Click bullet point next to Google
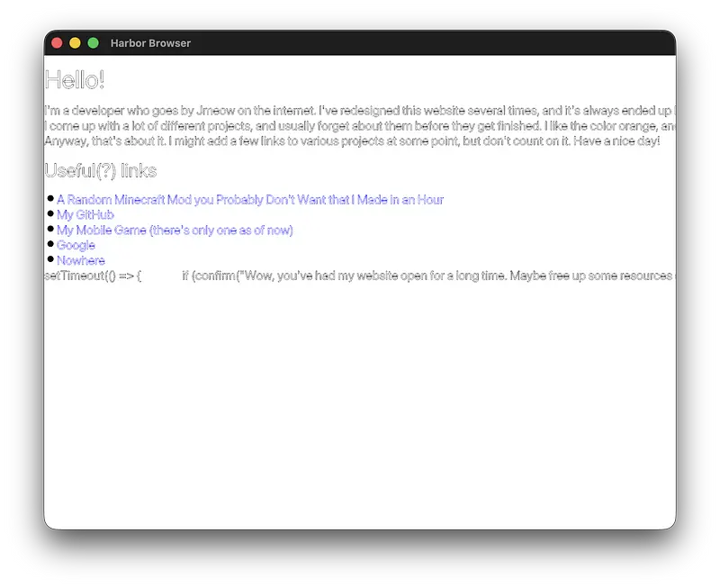Viewport: 720px width, 588px height. coord(50,244)
